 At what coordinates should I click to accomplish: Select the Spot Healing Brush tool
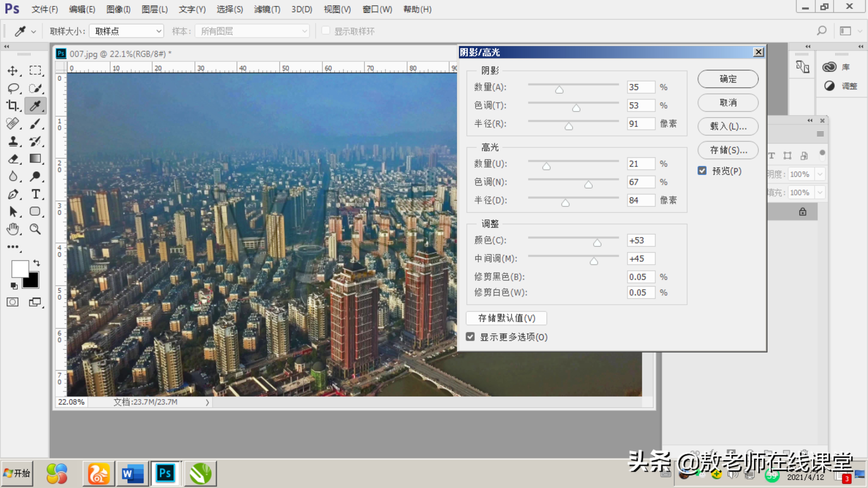(x=13, y=123)
